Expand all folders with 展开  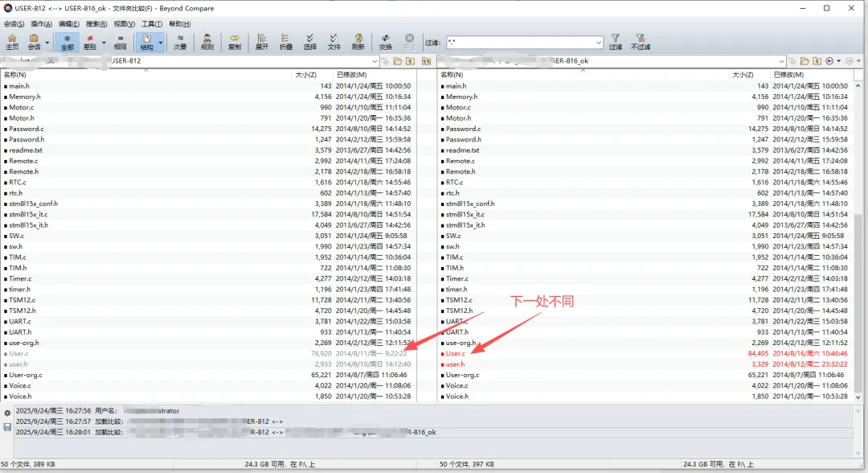tap(262, 42)
